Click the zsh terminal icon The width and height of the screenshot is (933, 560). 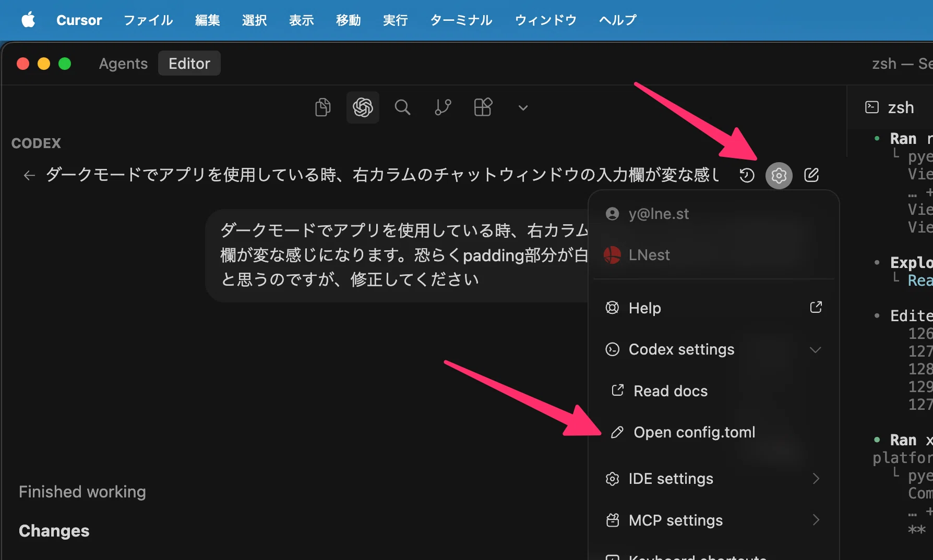[872, 107]
